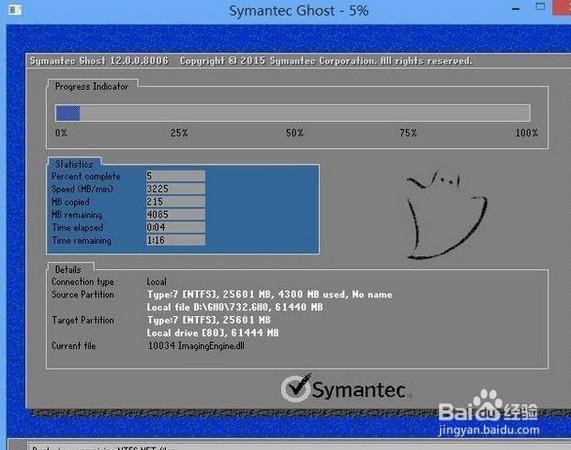The height and width of the screenshot is (450, 571).
Task: Click target text 'Type:7 [NTFS], 25601 MB'
Action: (x=209, y=320)
